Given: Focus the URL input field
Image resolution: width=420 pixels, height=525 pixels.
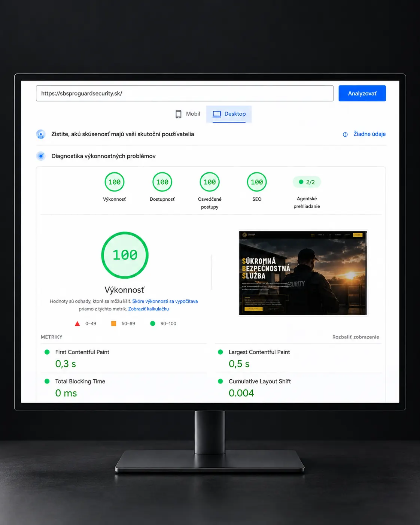Looking at the screenshot, I should pyautogui.click(x=185, y=93).
